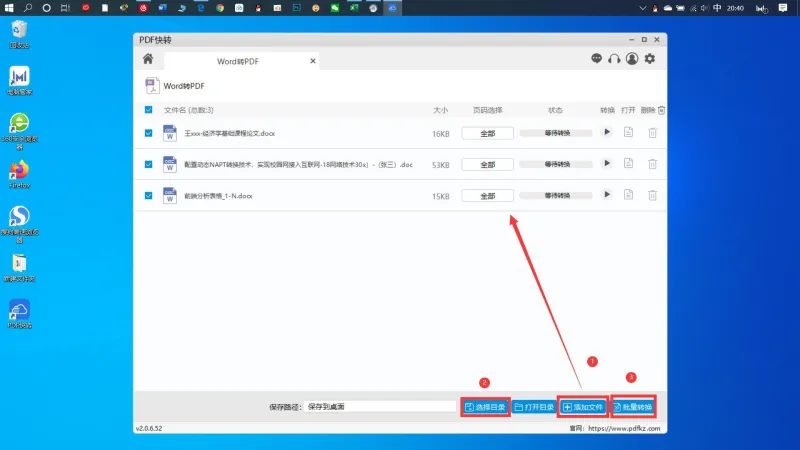Viewport: 800px width, 450px height.
Task: Open the feedback chat bubble icon
Action: [596, 59]
